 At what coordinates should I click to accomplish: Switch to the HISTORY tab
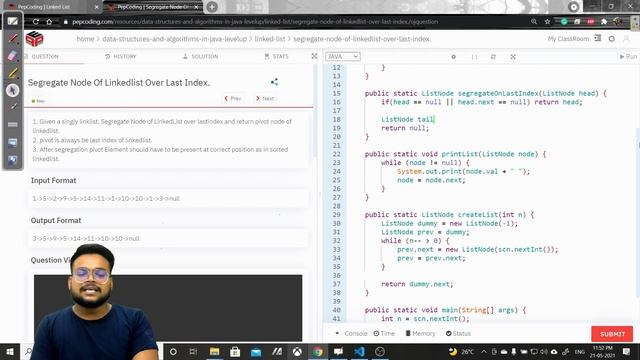[121, 56]
